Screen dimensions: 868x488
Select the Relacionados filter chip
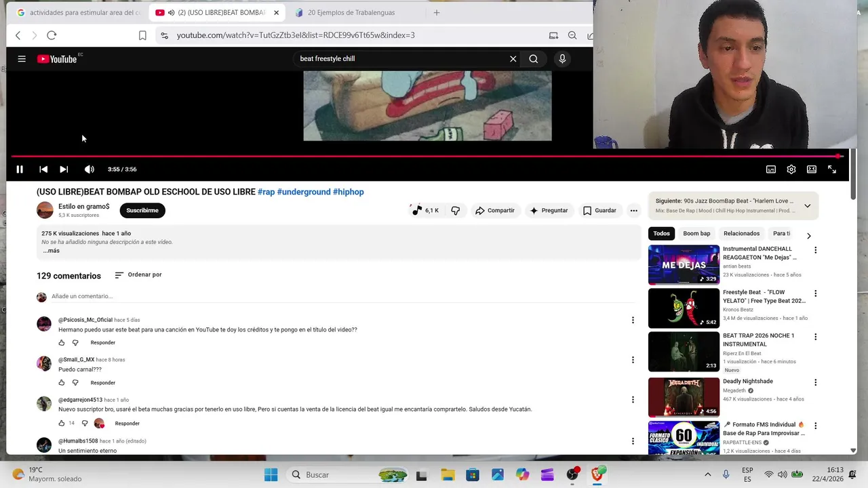click(x=741, y=233)
